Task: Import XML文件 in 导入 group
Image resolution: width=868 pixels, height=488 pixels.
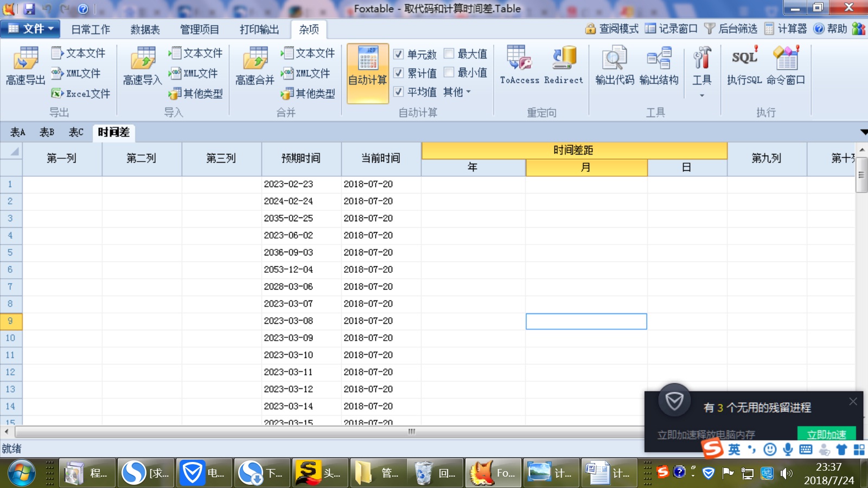Action: point(193,73)
